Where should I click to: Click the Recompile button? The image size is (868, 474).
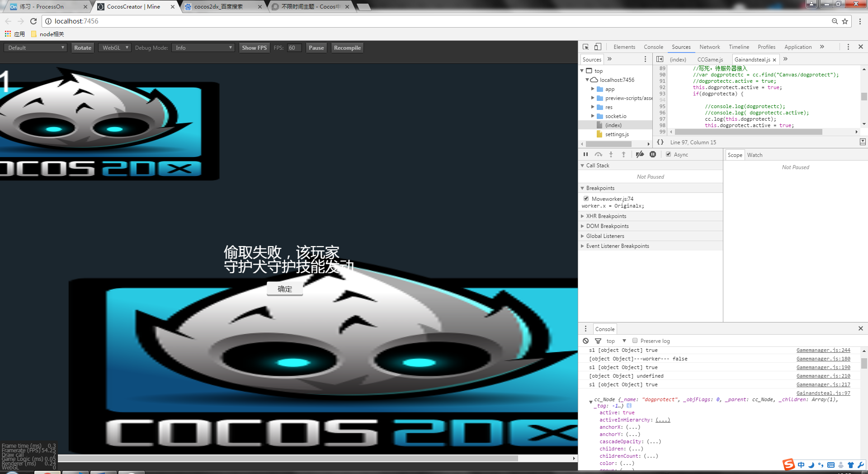(347, 48)
